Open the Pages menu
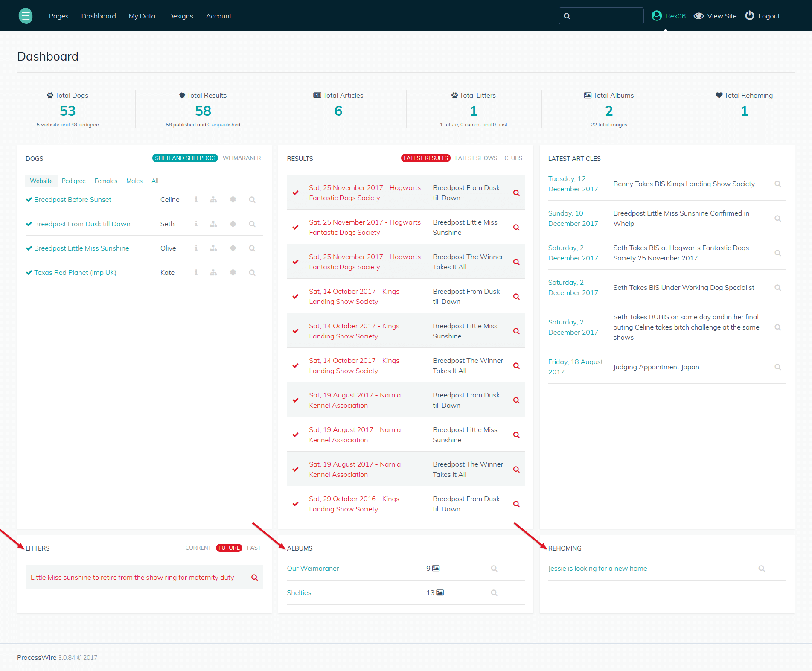812x671 pixels. pos(59,16)
